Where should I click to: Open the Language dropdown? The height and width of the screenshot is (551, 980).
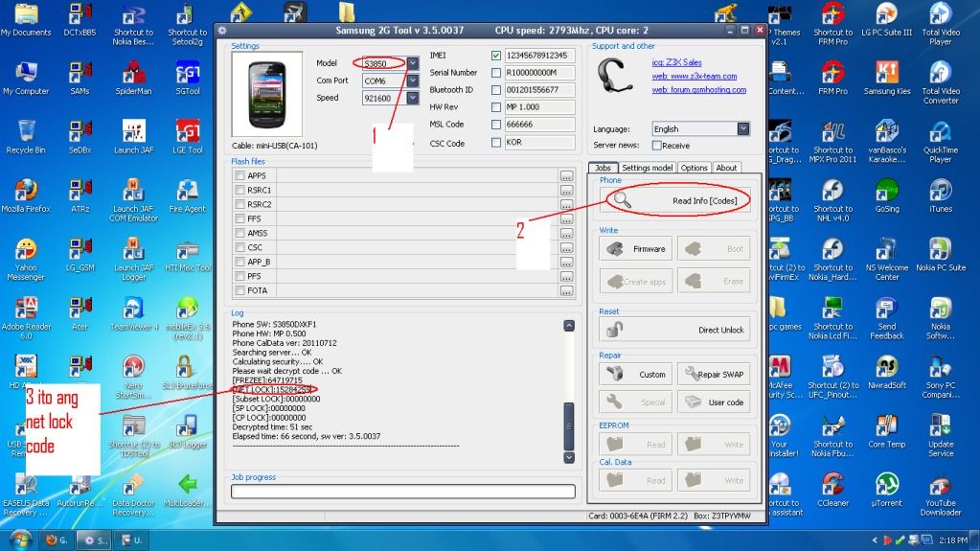tap(743, 128)
